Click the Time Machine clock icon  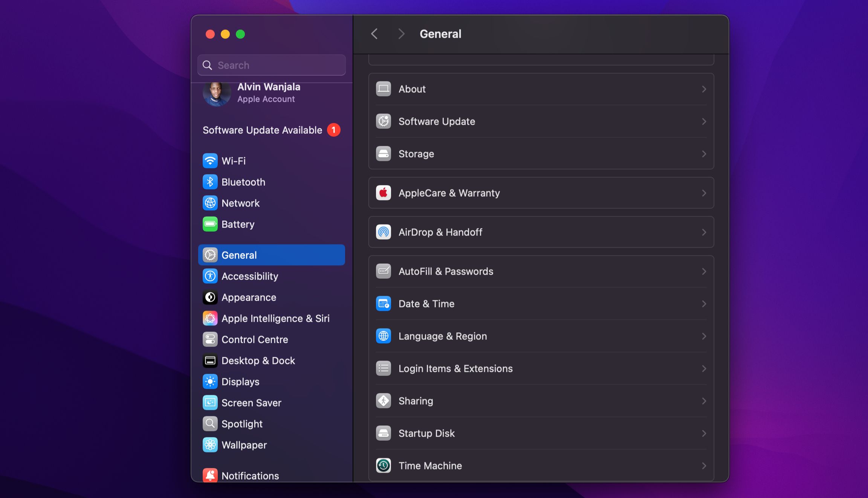(x=384, y=466)
